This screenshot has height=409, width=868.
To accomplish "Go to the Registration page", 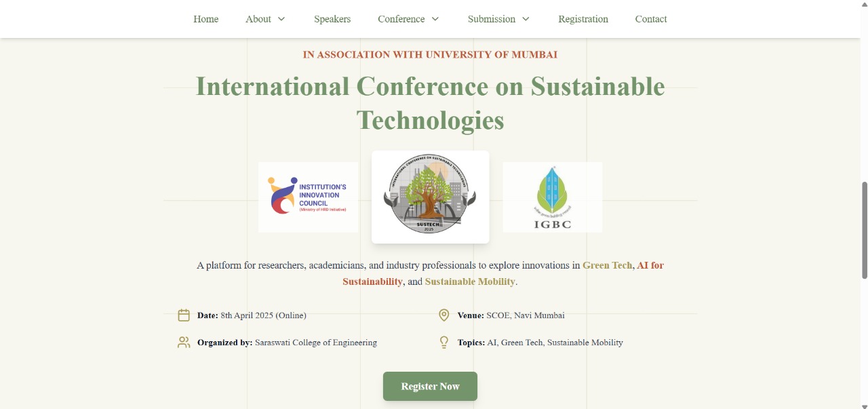I will coord(583,19).
